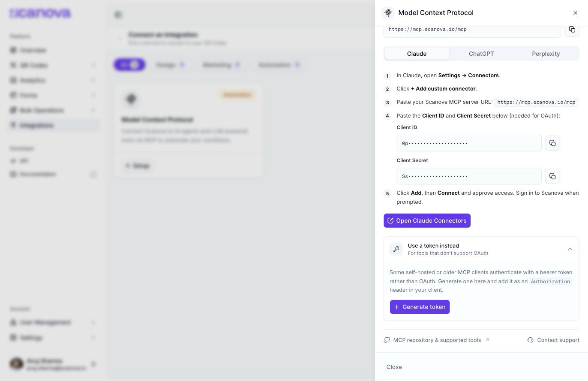Copy the Client ID value

552,143
